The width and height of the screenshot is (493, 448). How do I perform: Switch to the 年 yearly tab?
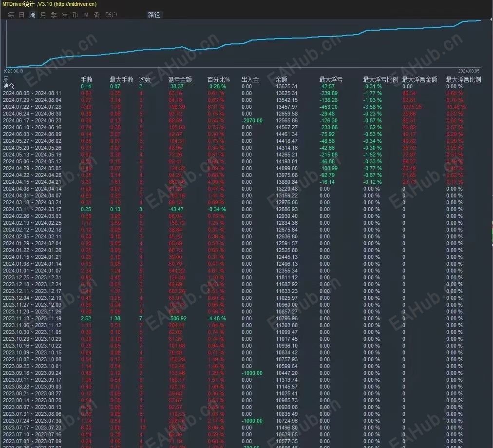(x=64, y=15)
